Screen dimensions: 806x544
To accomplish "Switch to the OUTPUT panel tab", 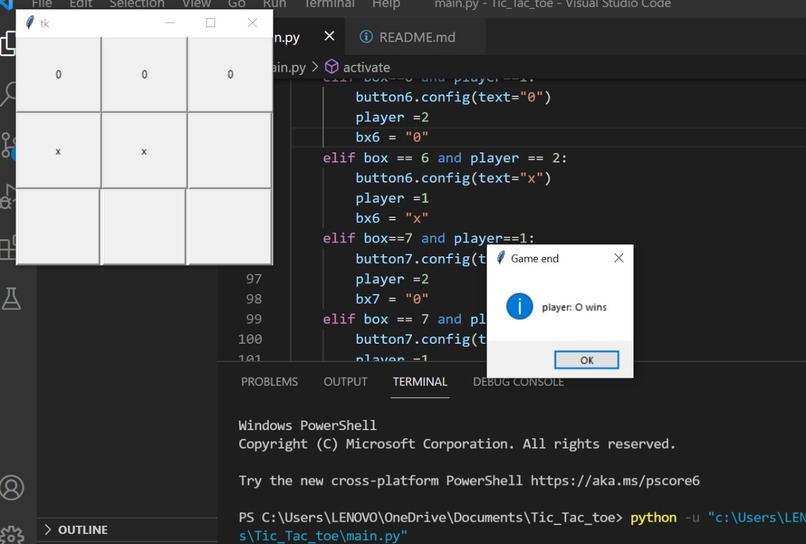I will click(x=345, y=382).
